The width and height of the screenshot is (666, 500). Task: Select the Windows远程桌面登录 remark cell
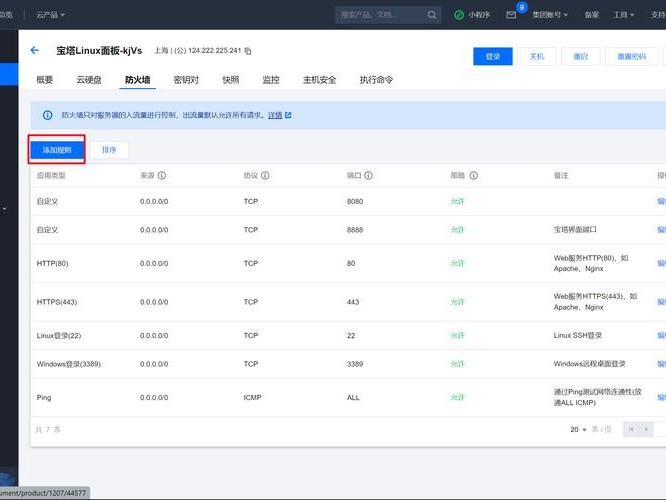point(590,364)
